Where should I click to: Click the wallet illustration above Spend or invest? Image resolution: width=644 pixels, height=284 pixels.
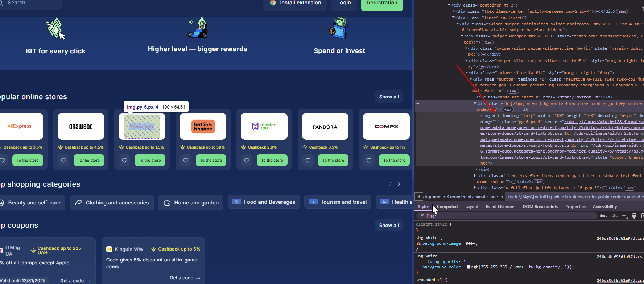(x=339, y=28)
